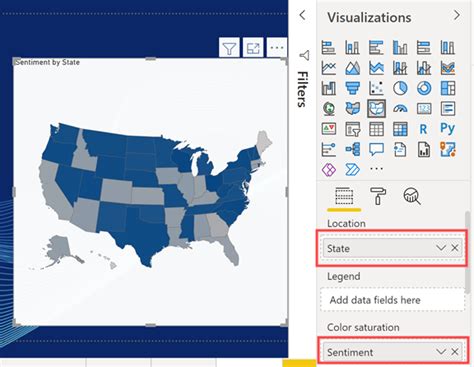
Task: Click the Visualizations pane heading
Action: coord(369,17)
